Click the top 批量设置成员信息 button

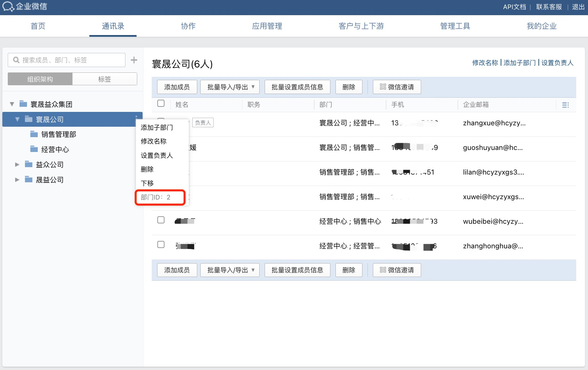(x=297, y=87)
